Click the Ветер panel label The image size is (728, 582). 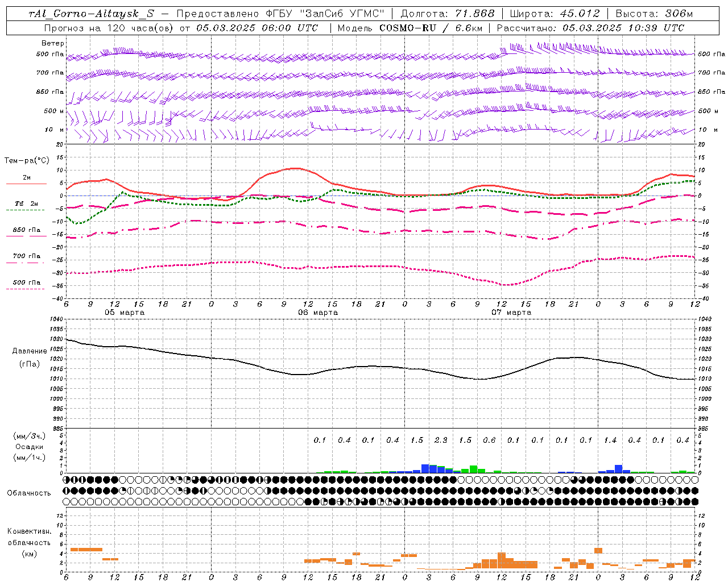pyautogui.click(x=53, y=43)
